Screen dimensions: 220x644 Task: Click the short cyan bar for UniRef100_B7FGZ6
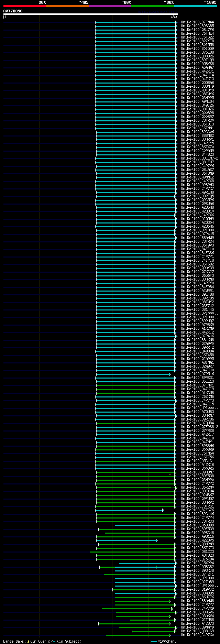pos(130,510)
